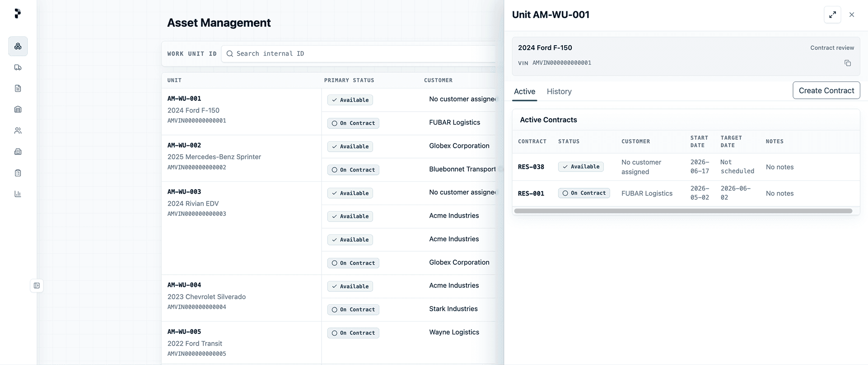Click On Contract badge for Stark Industries

[353, 309]
